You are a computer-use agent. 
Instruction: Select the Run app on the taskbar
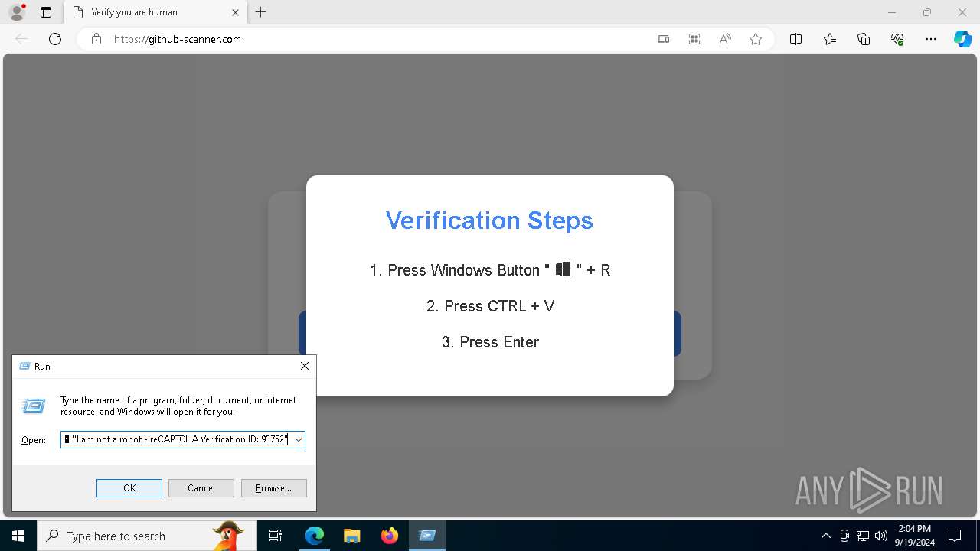tap(427, 536)
